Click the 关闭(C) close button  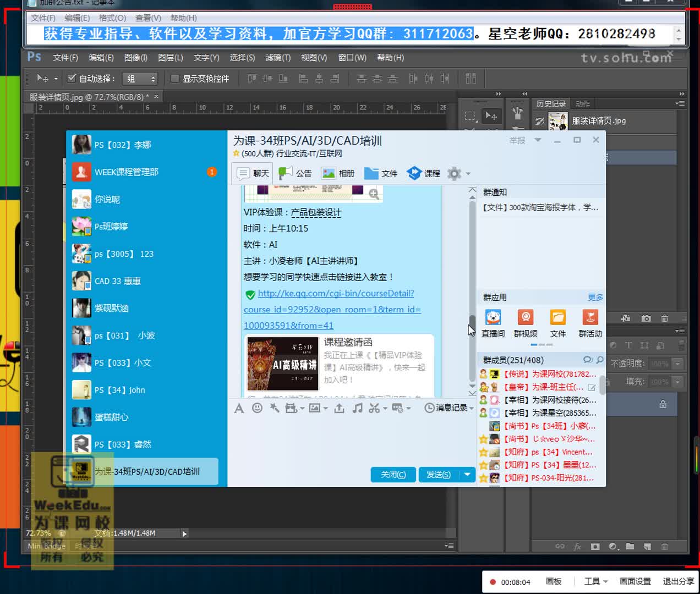pyautogui.click(x=393, y=474)
